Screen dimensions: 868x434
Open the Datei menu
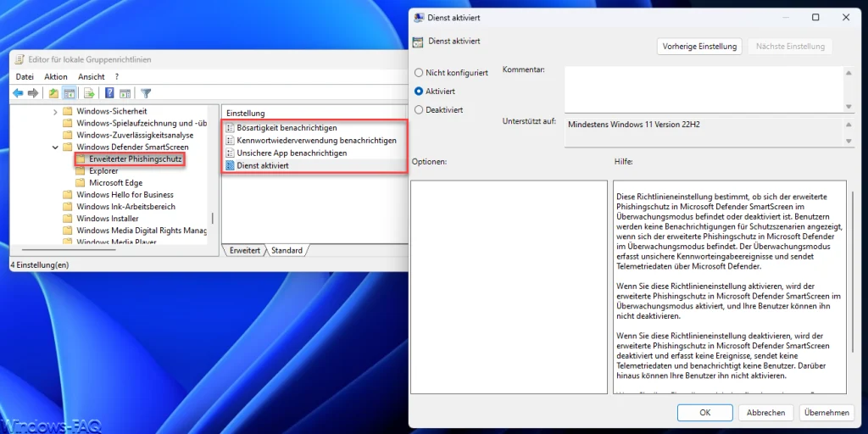(x=25, y=77)
